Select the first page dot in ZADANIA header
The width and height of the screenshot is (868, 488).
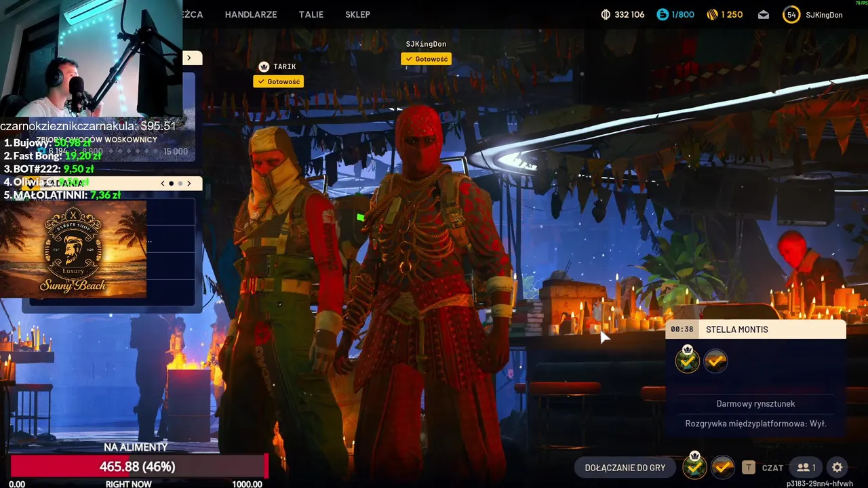point(171,183)
